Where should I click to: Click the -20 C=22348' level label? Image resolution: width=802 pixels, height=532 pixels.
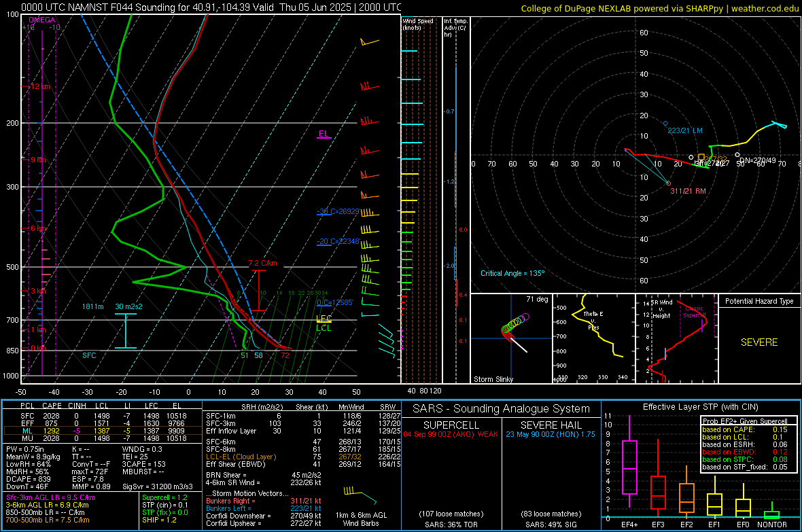click(x=338, y=241)
